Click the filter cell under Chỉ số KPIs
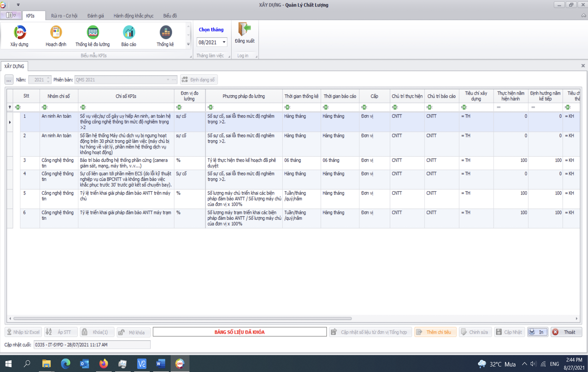Screen dimensions: 588x372 click(126, 107)
